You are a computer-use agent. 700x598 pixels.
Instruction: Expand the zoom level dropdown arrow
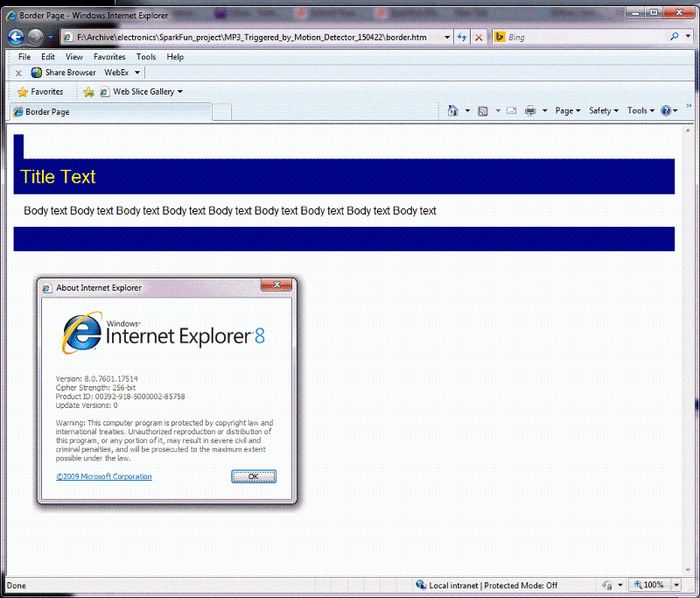[x=676, y=585]
